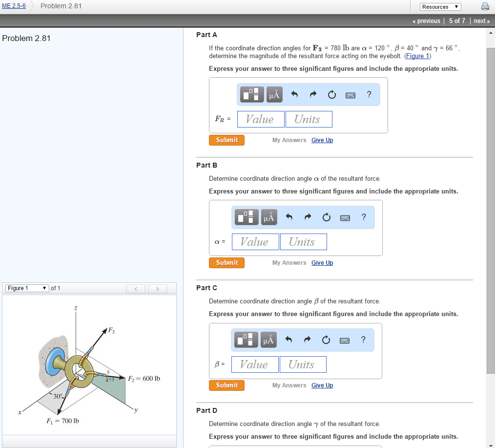Open equation editor help in Part B
The width and height of the screenshot is (495, 448).
click(364, 217)
